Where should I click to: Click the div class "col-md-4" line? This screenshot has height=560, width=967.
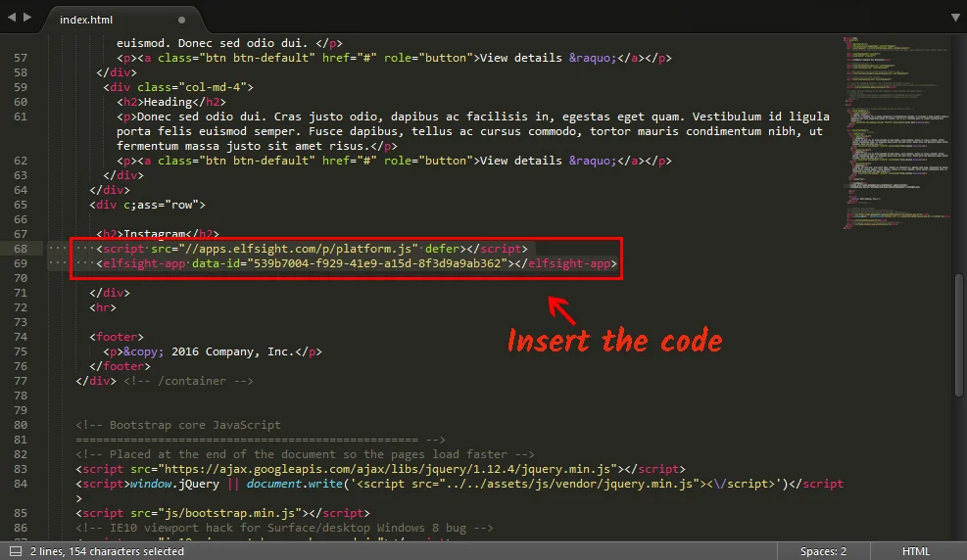point(178,87)
